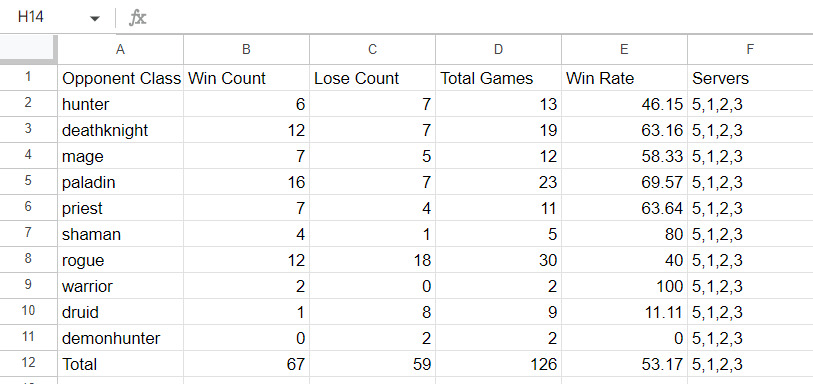Select rogue's Lose Count cell 18
Screen dimensions: 813x384
tap(372, 260)
